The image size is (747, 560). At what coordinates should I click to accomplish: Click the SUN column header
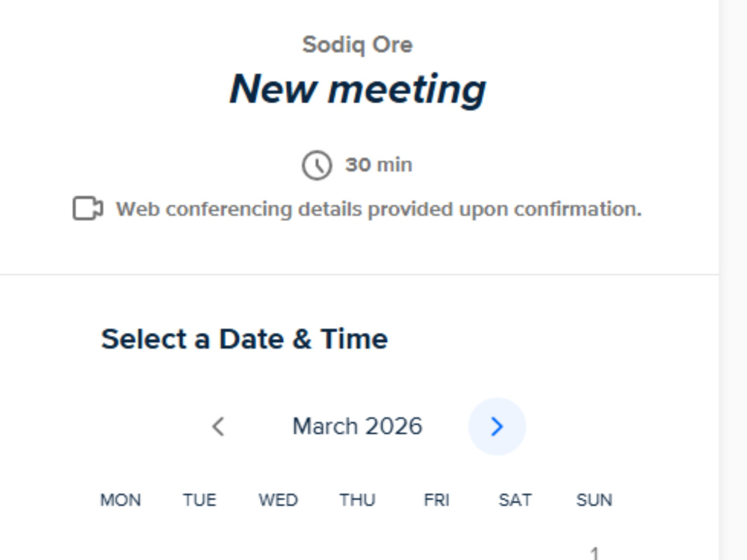pos(594,500)
